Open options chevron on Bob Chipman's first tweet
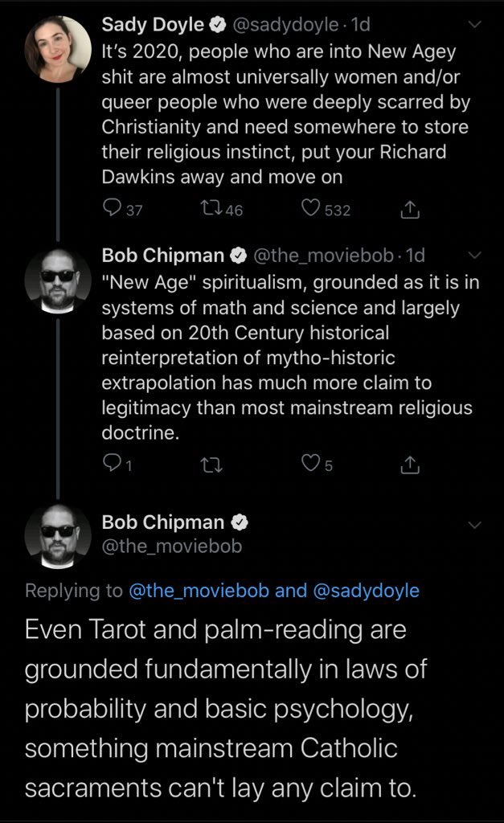This screenshot has height=823, width=504. pos(474,256)
